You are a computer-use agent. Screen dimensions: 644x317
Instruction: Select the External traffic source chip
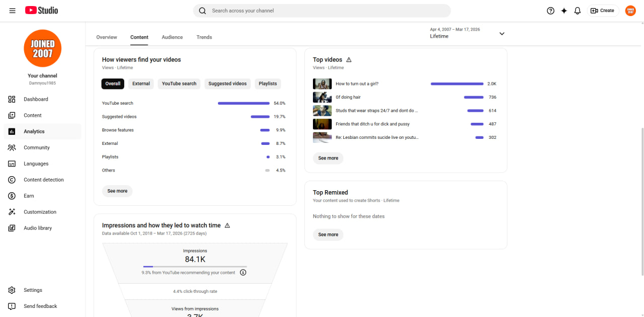[141, 84]
